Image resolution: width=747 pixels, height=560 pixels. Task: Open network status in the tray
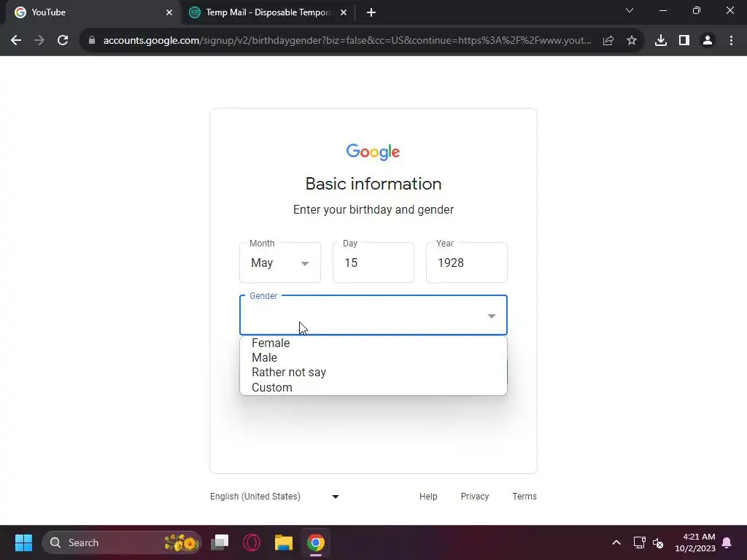[639, 542]
